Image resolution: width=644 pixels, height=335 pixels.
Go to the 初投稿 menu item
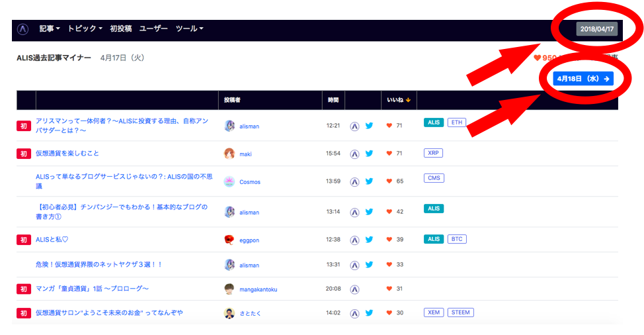pyautogui.click(x=120, y=29)
